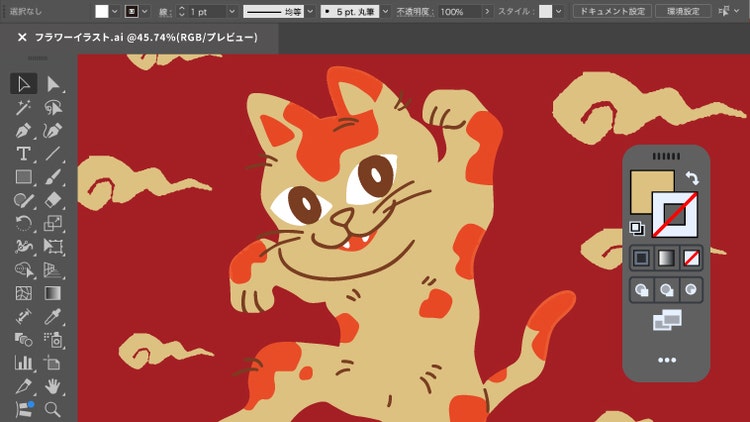Select the Shape Builder tool

point(23,270)
